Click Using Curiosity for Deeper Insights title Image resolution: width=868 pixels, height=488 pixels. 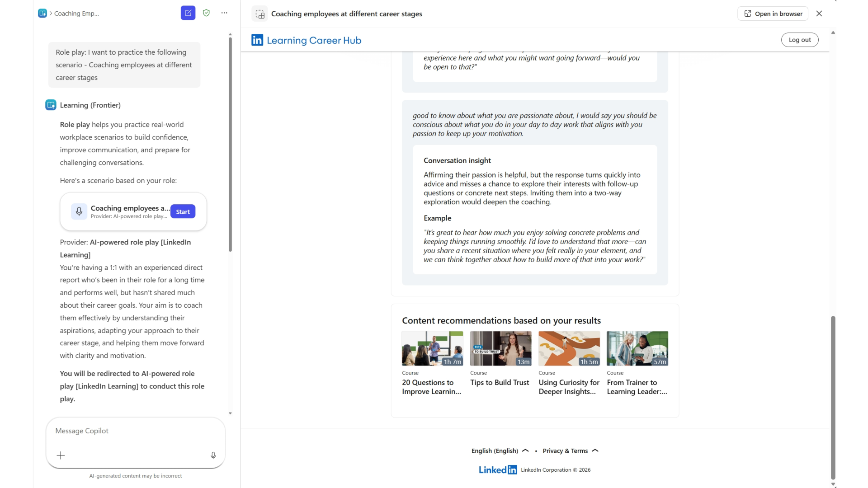click(x=569, y=387)
